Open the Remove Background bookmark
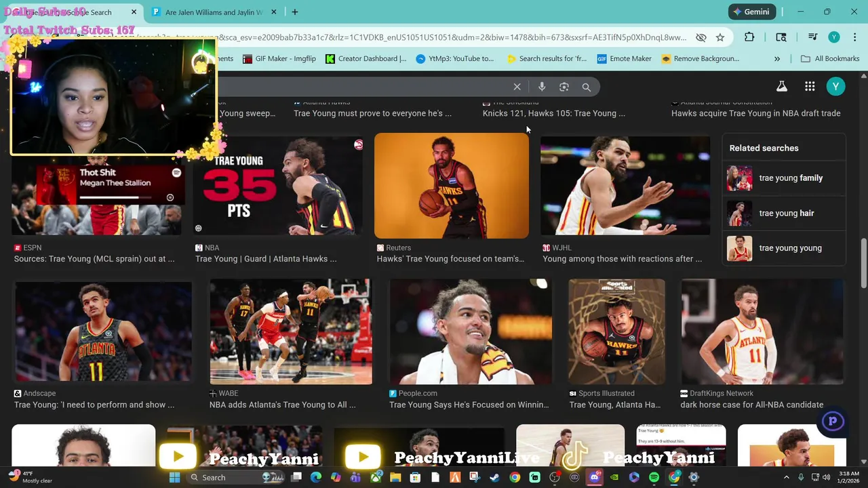This screenshot has height=488, width=868. (x=701, y=59)
